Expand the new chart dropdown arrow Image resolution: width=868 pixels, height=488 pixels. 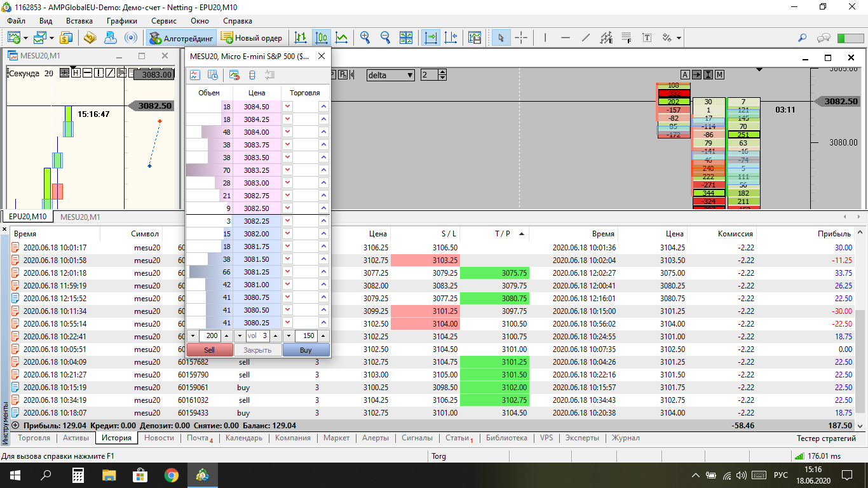click(x=25, y=38)
